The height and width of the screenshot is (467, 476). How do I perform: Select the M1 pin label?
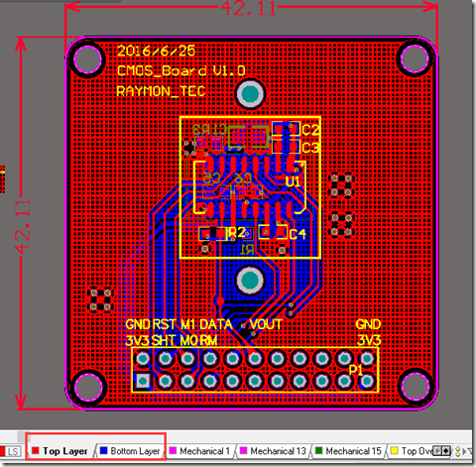[x=187, y=324]
